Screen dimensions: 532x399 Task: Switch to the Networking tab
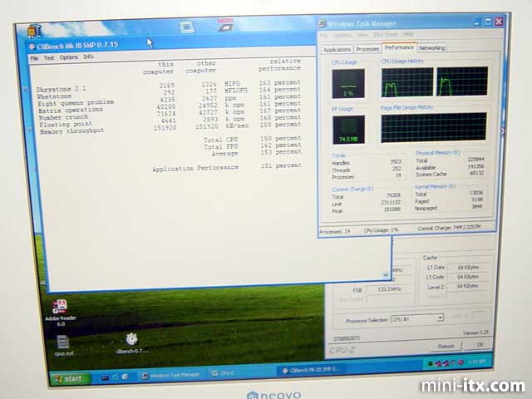[x=431, y=48]
